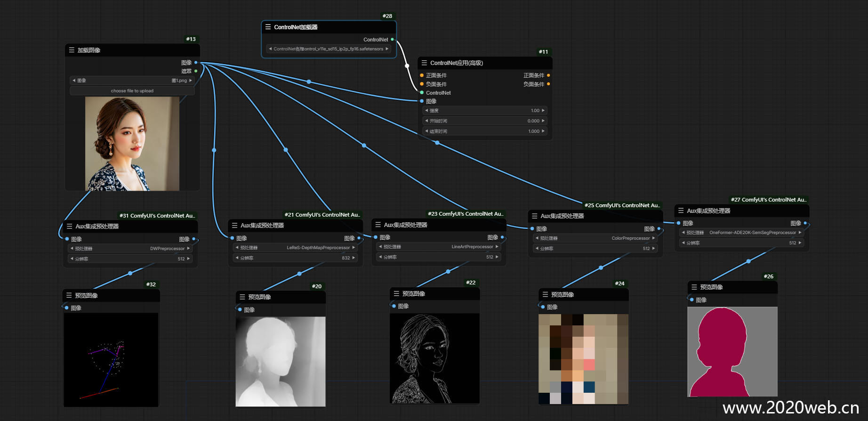This screenshot has width=868, height=421.
Task: Click the menu icon of the LeReS depth Aux node
Action: (234, 225)
